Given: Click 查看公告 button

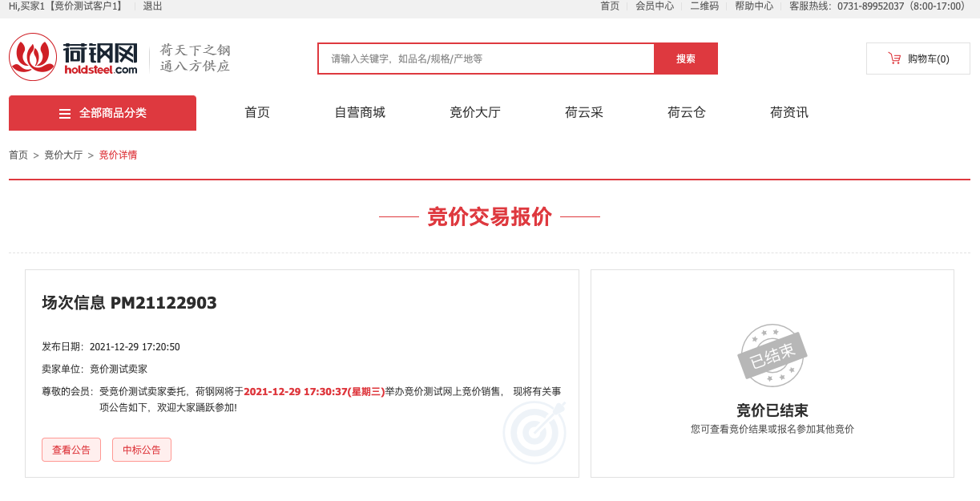Looking at the screenshot, I should pos(71,450).
